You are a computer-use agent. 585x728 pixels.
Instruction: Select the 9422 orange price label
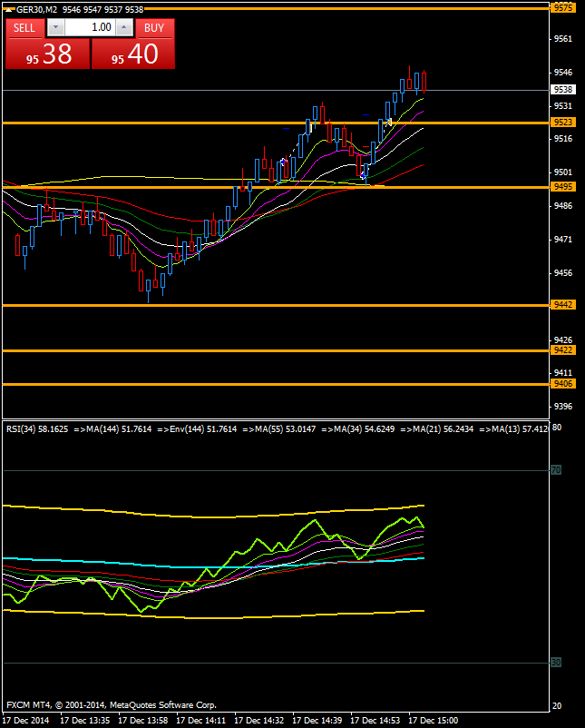(x=562, y=349)
